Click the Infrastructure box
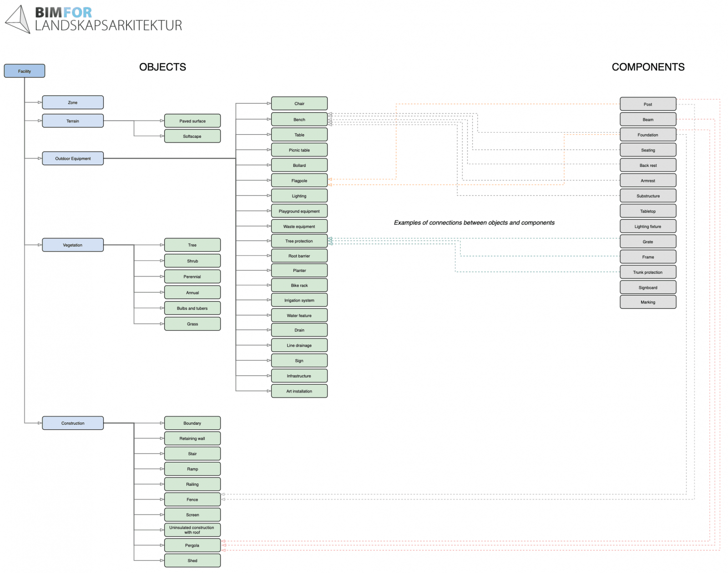Viewport: 728px width, 573px height. point(299,376)
